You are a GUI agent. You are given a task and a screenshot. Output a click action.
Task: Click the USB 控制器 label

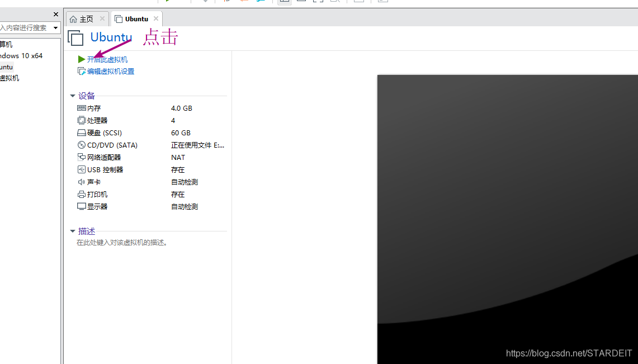coord(105,169)
